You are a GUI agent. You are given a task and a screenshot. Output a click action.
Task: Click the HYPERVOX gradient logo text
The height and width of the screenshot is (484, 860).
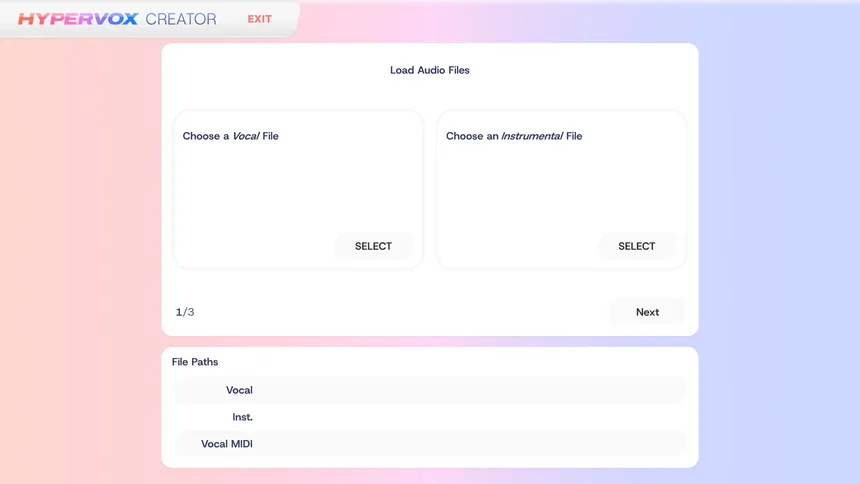pos(78,19)
